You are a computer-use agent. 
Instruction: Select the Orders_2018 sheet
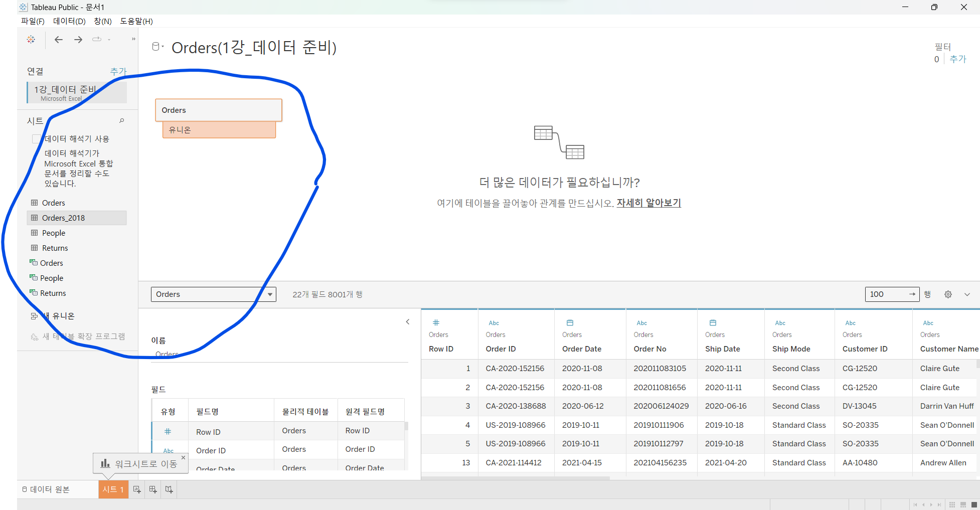(76, 218)
